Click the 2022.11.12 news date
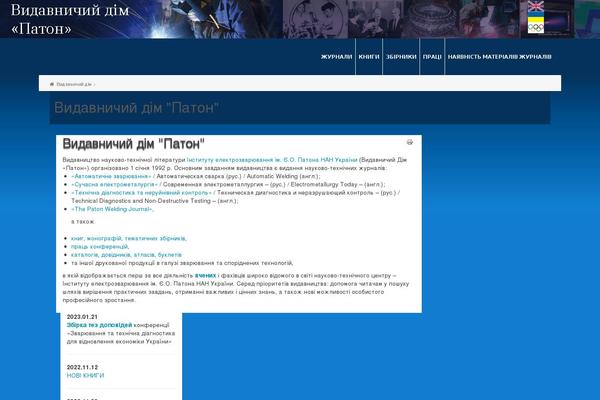Screen dimensions: 600x400 click(x=82, y=367)
